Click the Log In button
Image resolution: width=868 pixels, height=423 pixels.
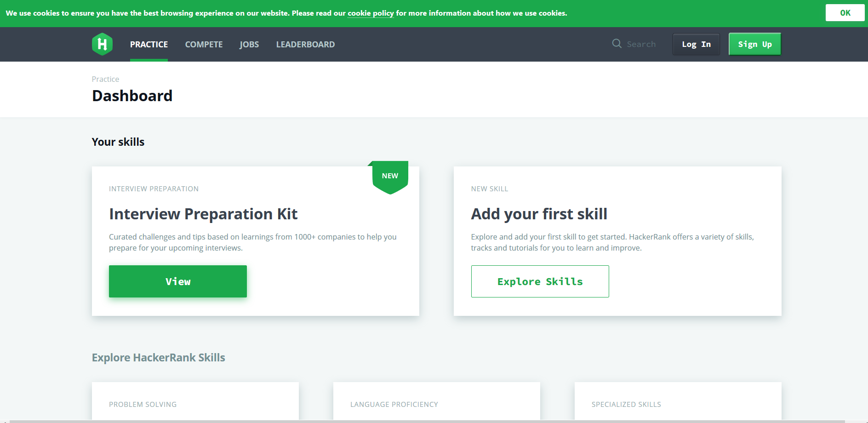tap(696, 44)
